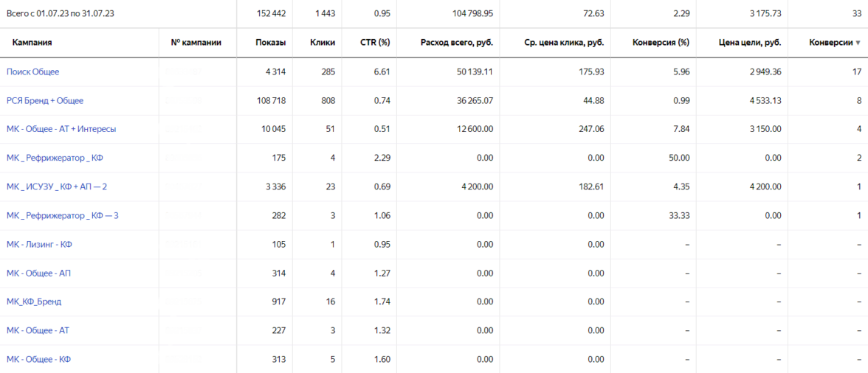
Task: Sort table by the Кампания column header
Action: (x=32, y=43)
